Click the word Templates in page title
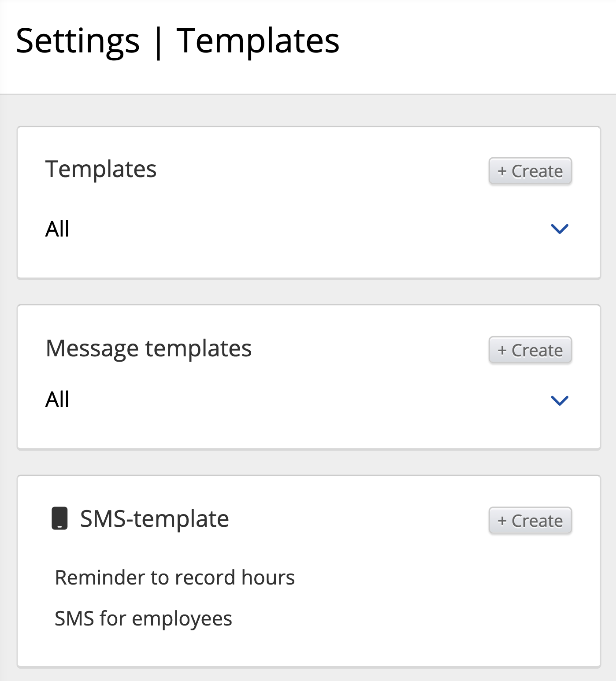Image resolution: width=616 pixels, height=681 pixels. pyautogui.click(x=258, y=41)
